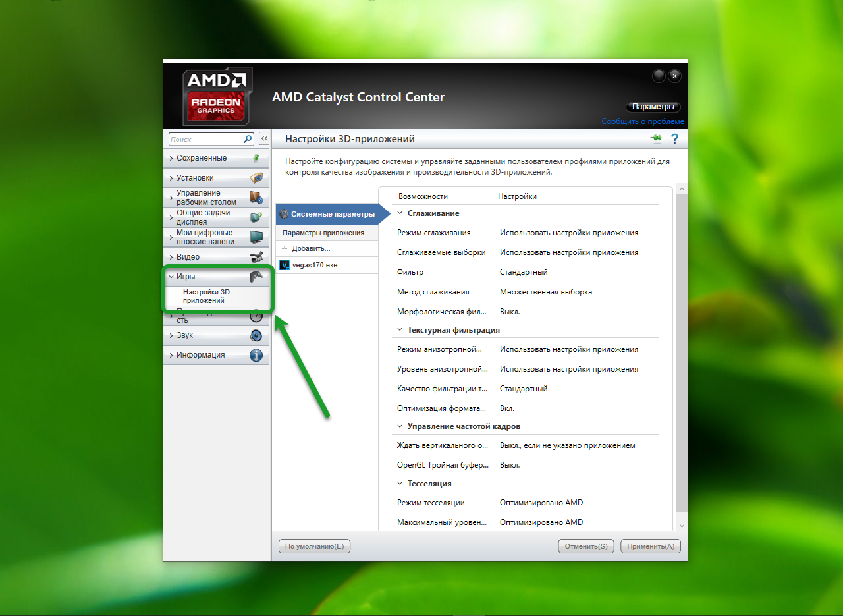Screen dimensions: 843x616
Task: Click the settings list scrollbar down arrow
Action: 682,525
